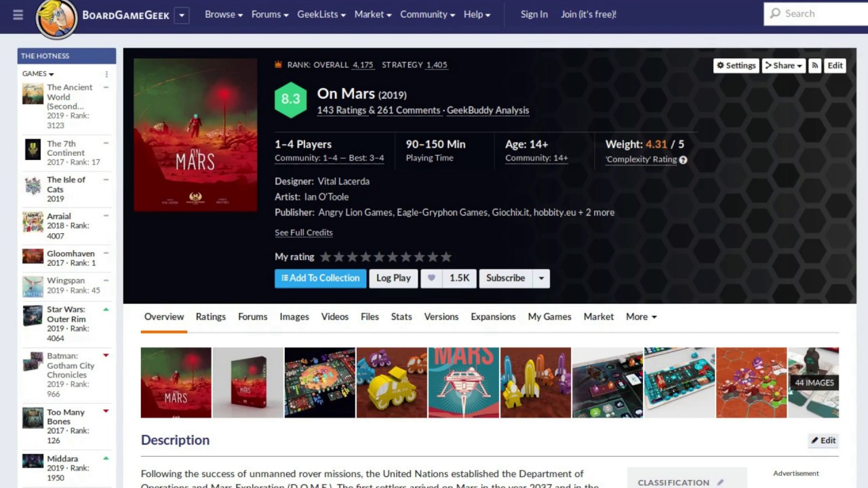Image resolution: width=868 pixels, height=488 pixels.
Task: Expand the More tab dropdown
Action: pyautogui.click(x=641, y=317)
